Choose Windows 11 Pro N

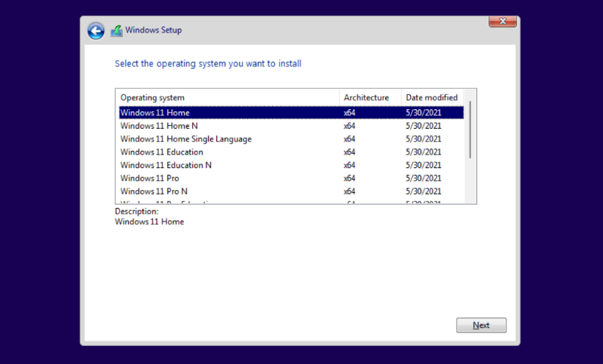point(155,191)
